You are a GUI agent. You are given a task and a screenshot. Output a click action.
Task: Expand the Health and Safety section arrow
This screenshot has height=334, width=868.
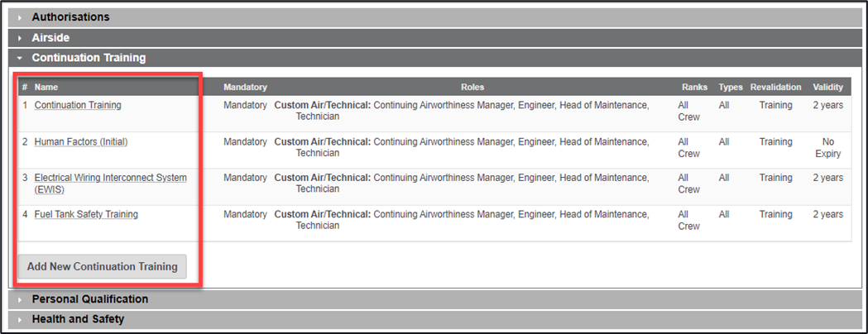pyautogui.click(x=21, y=319)
